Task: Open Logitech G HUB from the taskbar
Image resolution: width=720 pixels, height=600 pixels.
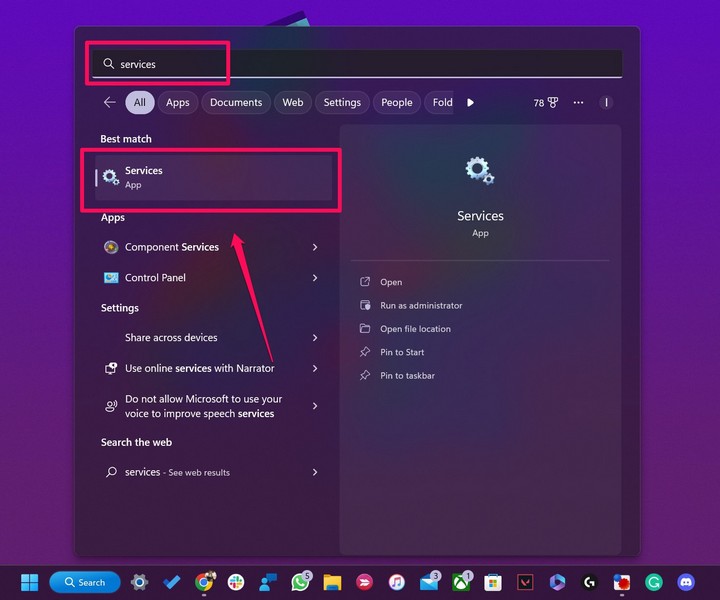Action: click(x=590, y=583)
